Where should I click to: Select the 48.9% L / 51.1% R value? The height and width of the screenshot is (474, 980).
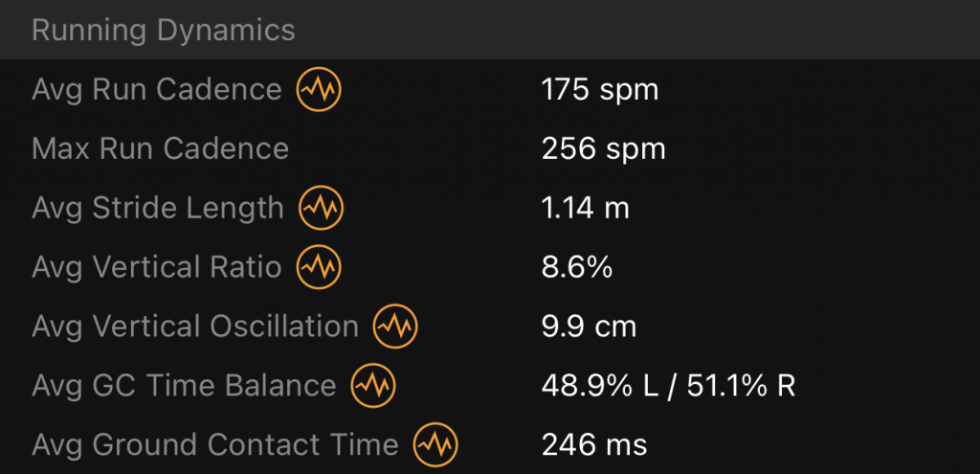click(668, 386)
